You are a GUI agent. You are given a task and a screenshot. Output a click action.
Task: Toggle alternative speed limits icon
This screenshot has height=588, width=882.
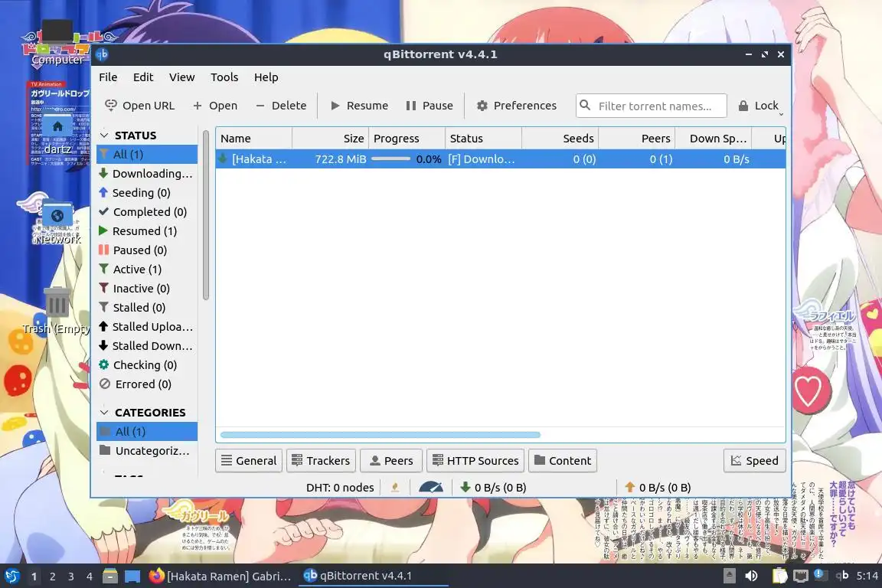(431, 487)
